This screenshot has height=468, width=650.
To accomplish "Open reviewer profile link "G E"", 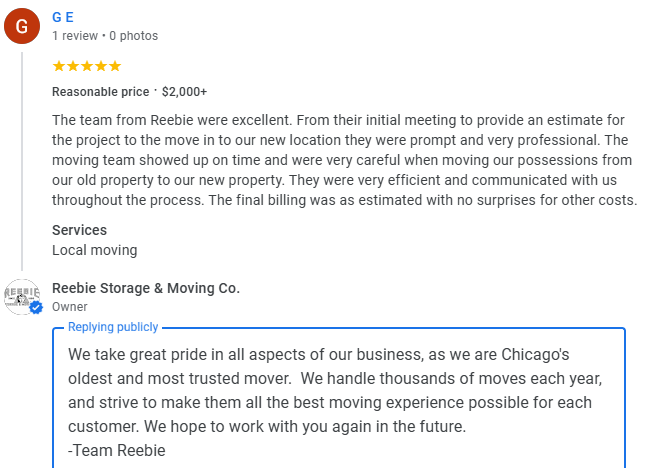I will (63, 17).
